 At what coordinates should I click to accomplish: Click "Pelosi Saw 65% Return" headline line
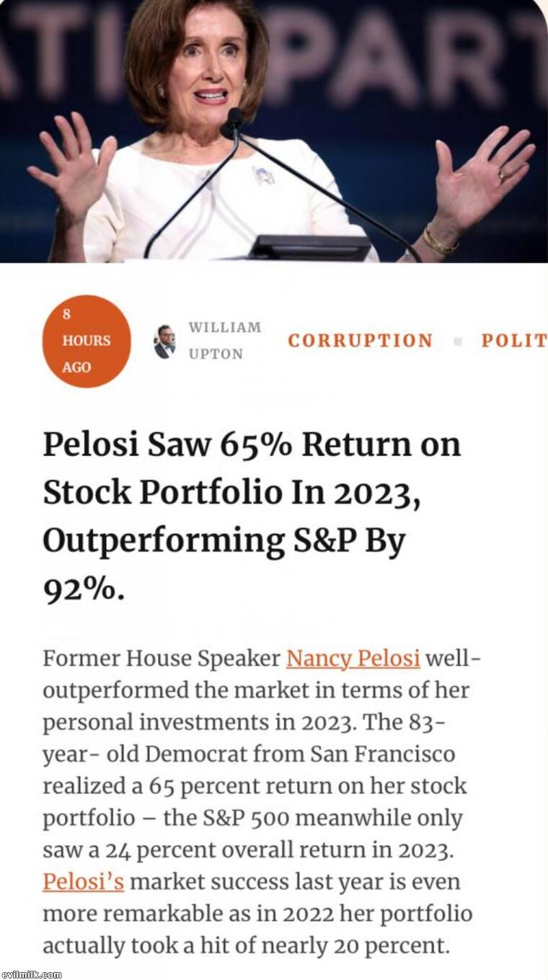252,445
